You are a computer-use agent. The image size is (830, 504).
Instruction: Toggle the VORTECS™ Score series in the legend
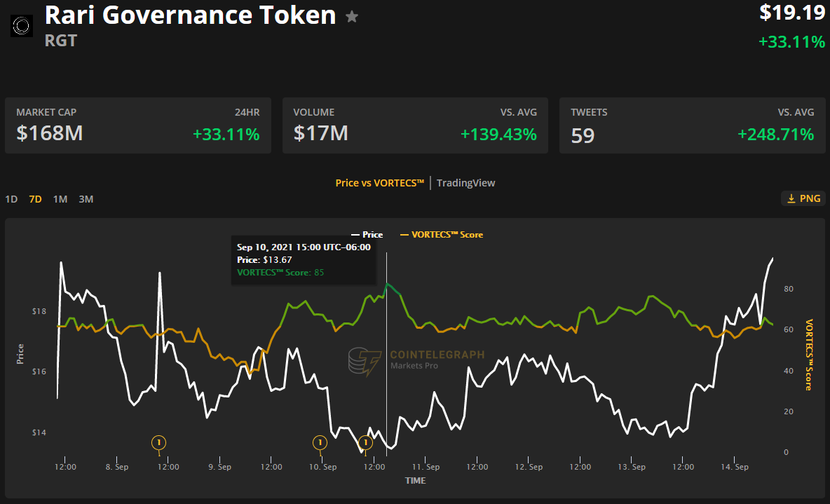(441, 234)
